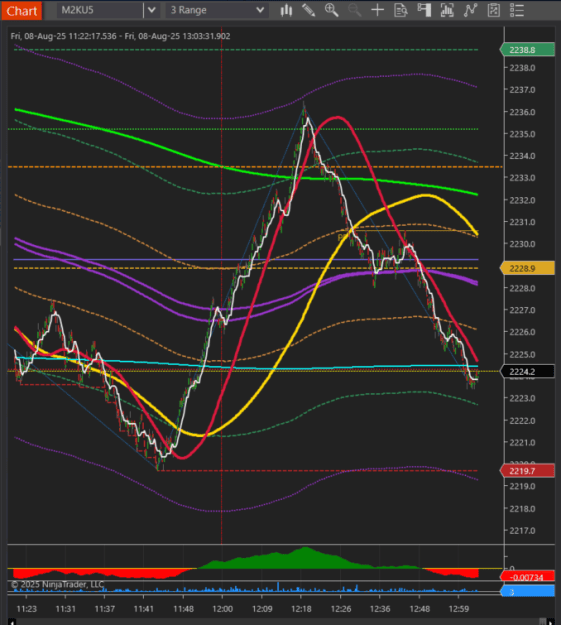The image size is (561, 625).
Task: Click the blue volume value marker
Action: tap(527, 591)
